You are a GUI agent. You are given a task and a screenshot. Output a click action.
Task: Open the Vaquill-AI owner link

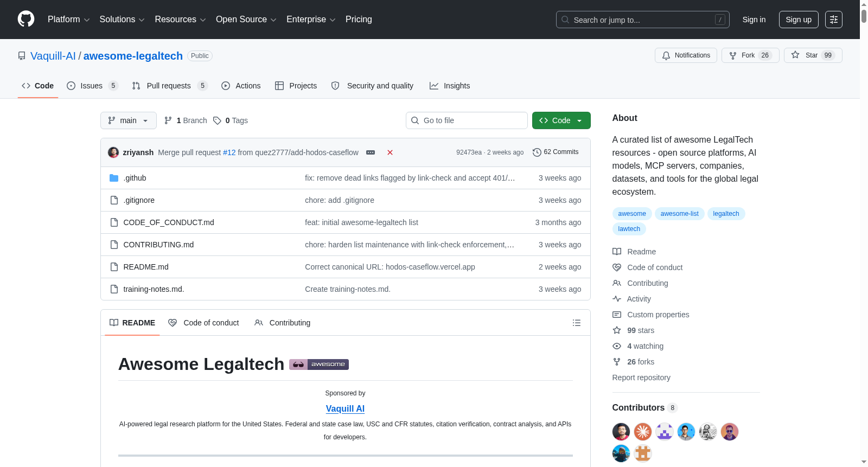pos(53,56)
